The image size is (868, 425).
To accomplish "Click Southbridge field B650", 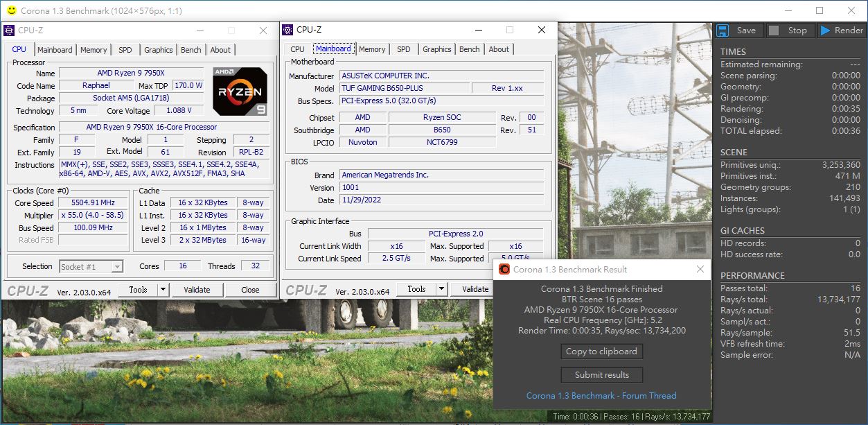I will (442, 130).
